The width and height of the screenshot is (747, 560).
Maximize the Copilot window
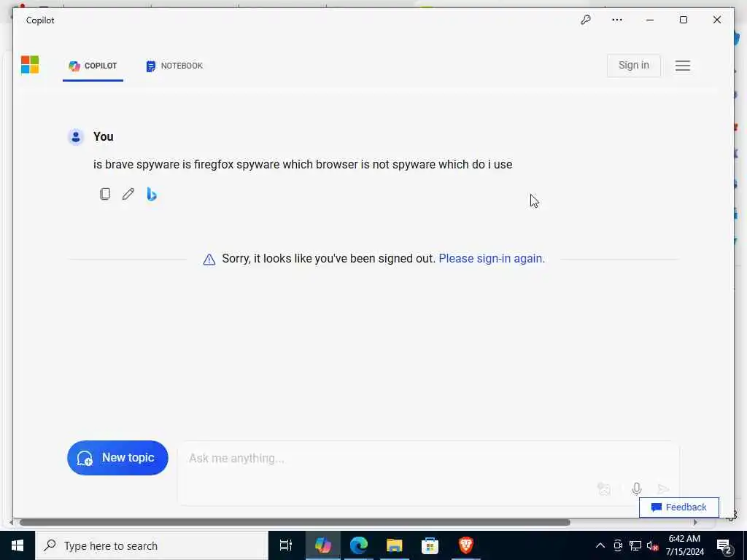pyautogui.click(x=683, y=20)
